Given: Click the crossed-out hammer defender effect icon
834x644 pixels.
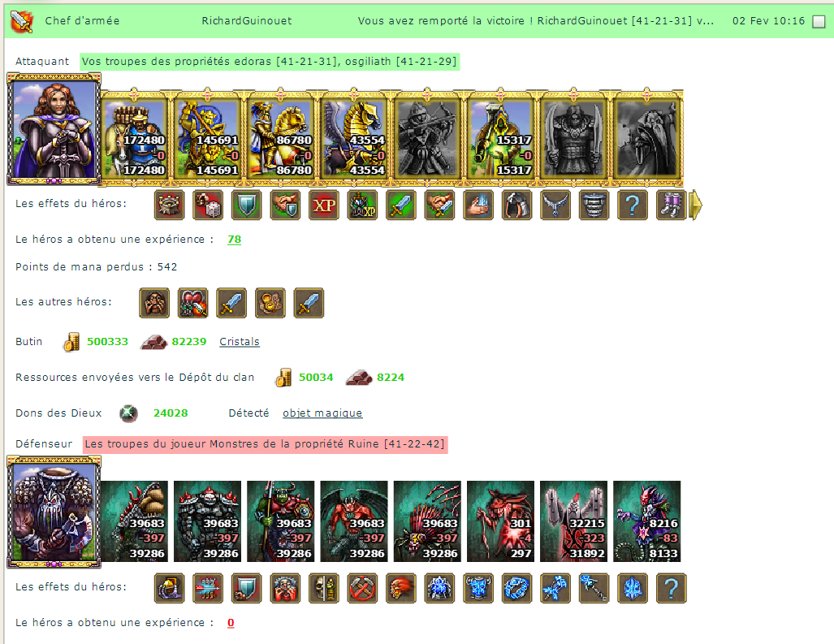Looking at the screenshot, I should (x=362, y=588).
